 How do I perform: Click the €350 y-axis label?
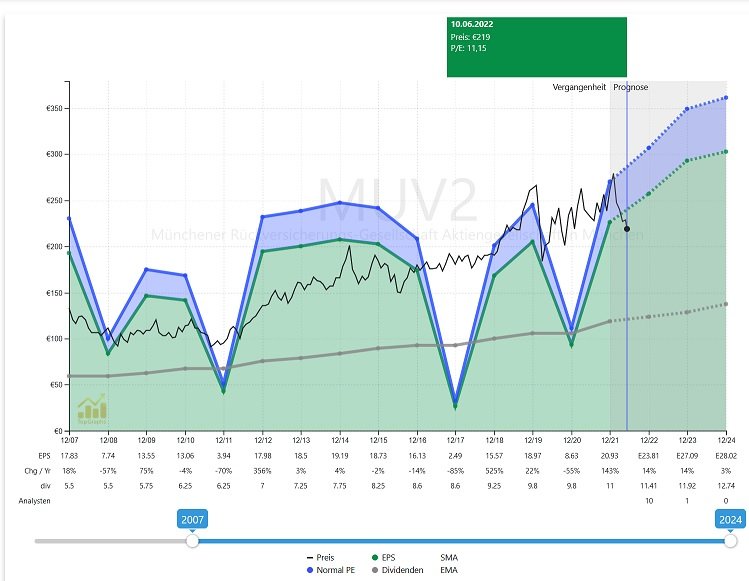pyautogui.click(x=54, y=108)
